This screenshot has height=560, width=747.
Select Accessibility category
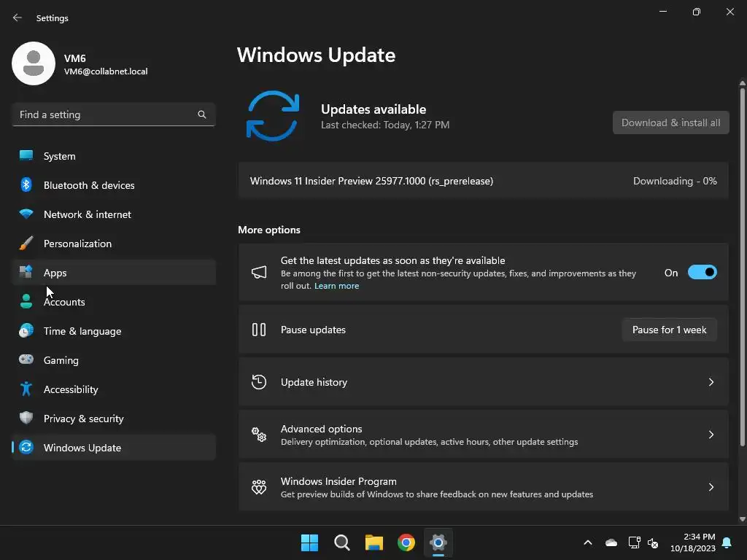point(114,389)
